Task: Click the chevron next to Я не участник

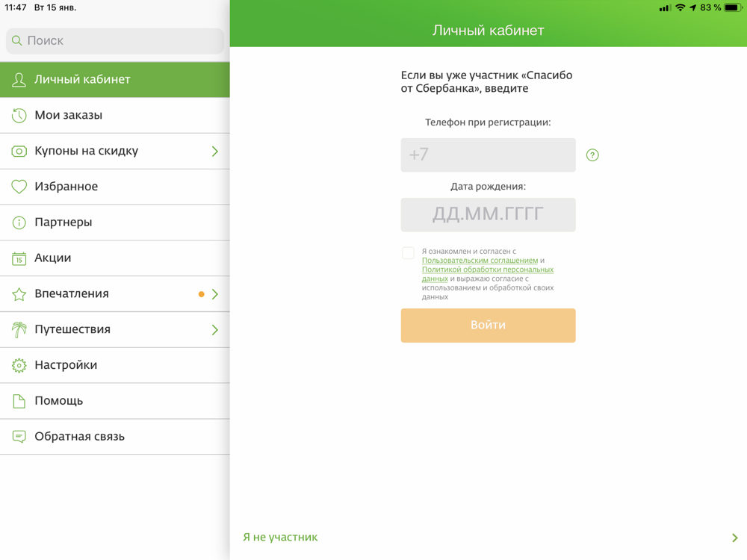Action: [x=734, y=538]
